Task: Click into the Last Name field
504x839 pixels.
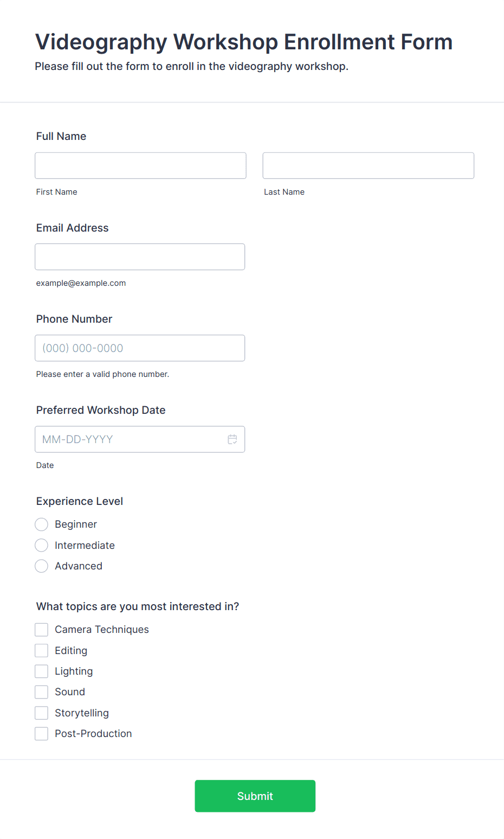Action: 369,165
